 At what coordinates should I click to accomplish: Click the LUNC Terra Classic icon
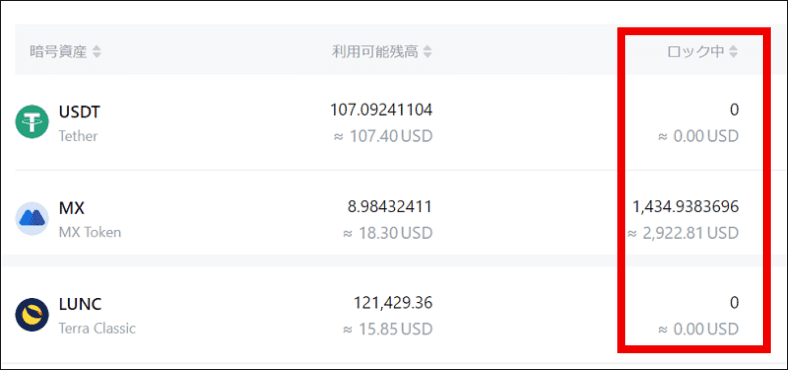click(x=32, y=315)
